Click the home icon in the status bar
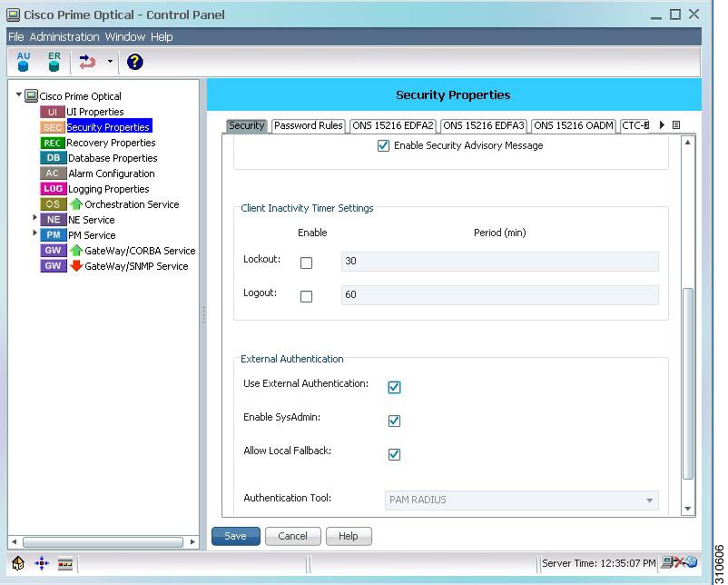Screen dimensions: 728x585 pyautogui.click(x=17, y=563)
